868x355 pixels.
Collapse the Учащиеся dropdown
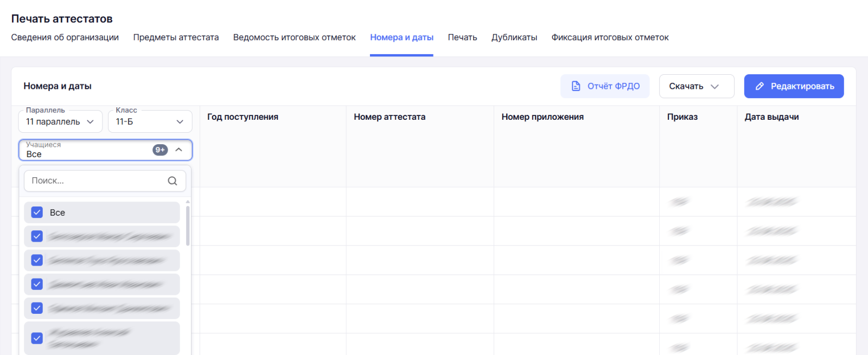coord(178,150)
